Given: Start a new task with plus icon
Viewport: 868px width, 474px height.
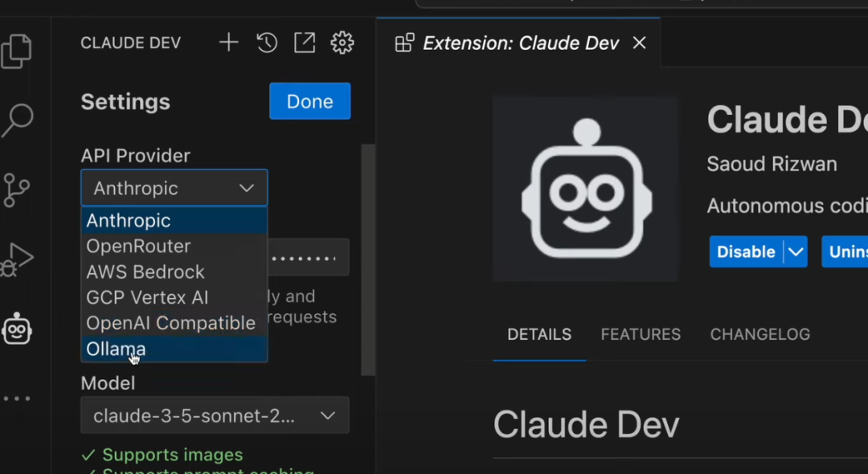Looking at the screenshot, I should tap(228, 43).
